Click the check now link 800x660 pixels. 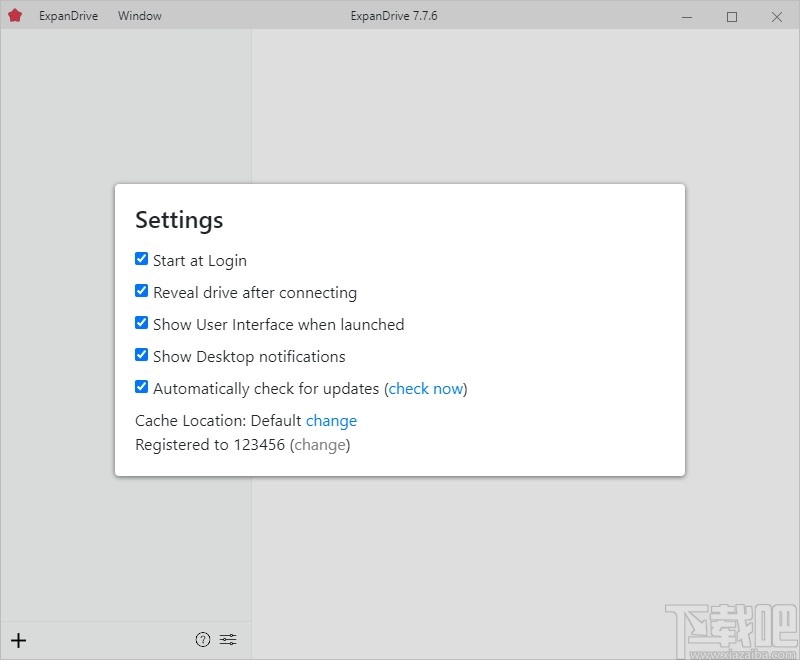pyautogui.click(x=426, y=388)
